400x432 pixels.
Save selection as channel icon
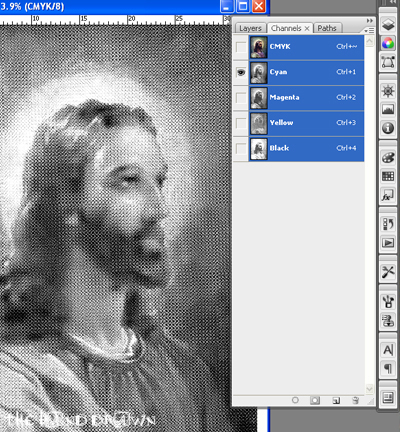click(315, 400)
